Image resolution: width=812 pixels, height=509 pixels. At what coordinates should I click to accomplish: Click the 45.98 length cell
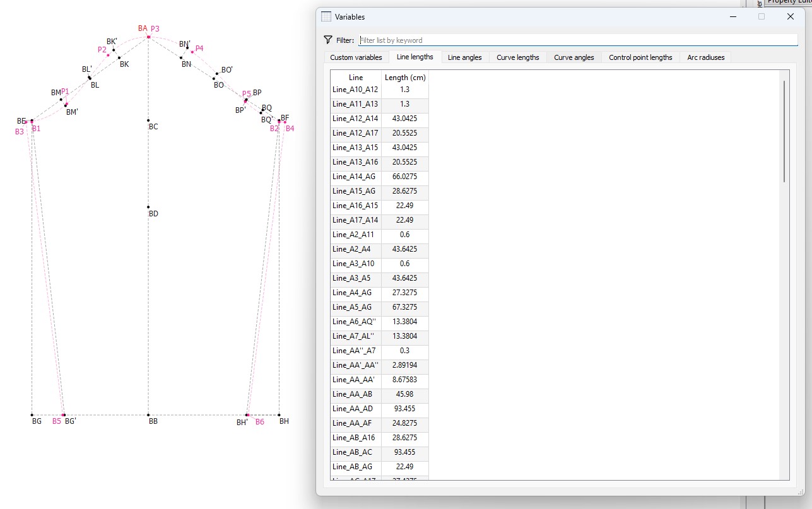click(x=405, y=394)
